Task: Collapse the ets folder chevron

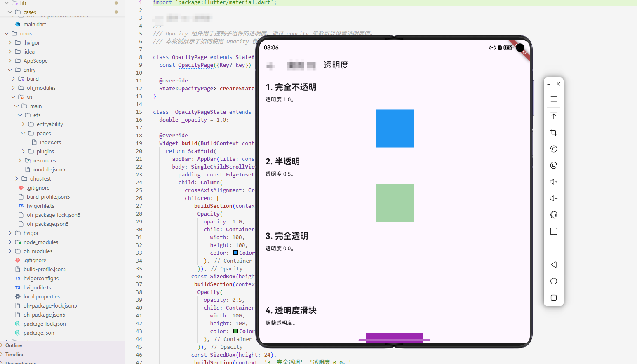Action: 20,115
